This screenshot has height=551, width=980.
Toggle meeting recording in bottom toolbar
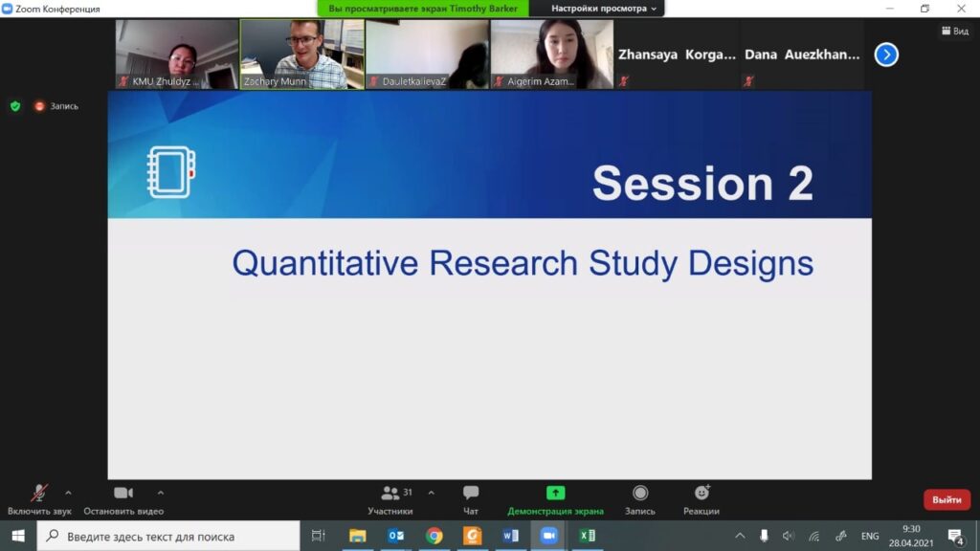pos(640,494)
